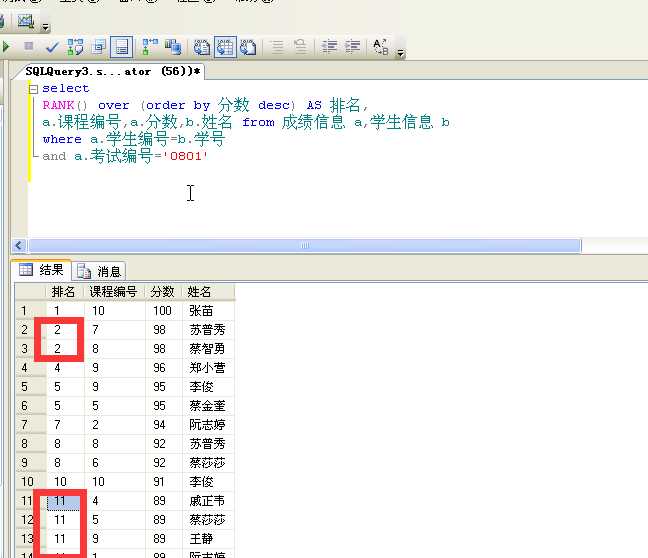The image size is (648, 558).
Task: Click the score cell 100 for 张苗
Action: click(164, 310)
